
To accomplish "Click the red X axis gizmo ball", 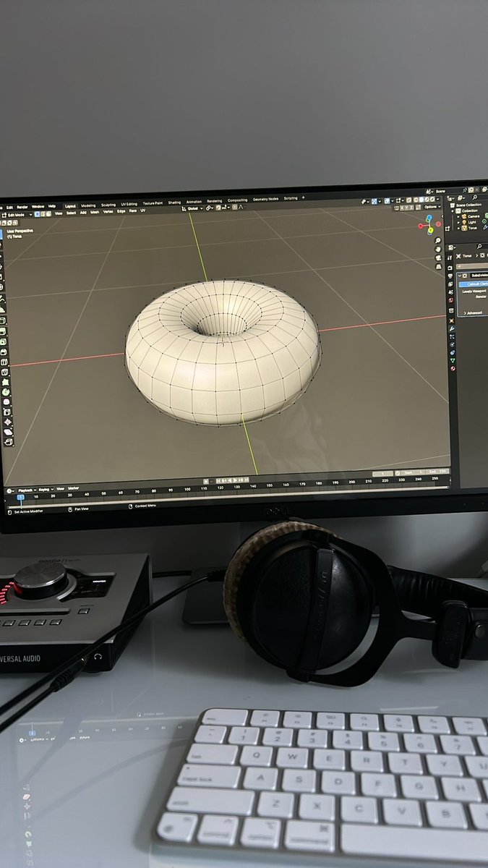I will click(x=421, y=226).
